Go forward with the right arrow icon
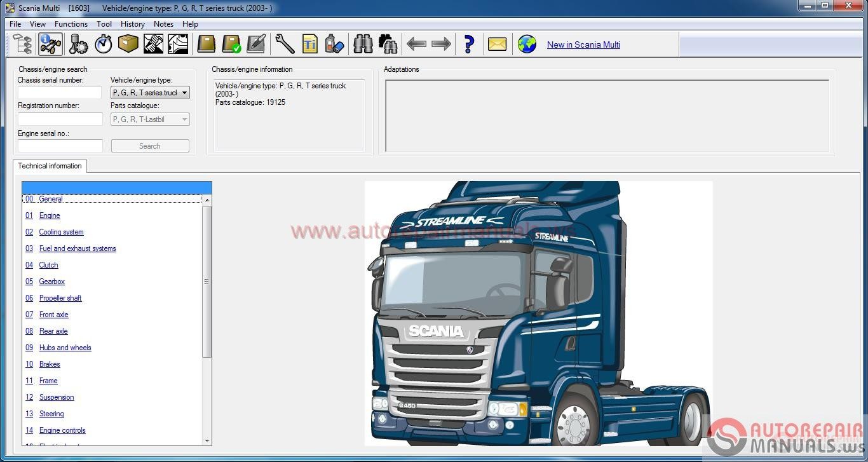Viewport: 868px width, 462px height. point(441,44)
